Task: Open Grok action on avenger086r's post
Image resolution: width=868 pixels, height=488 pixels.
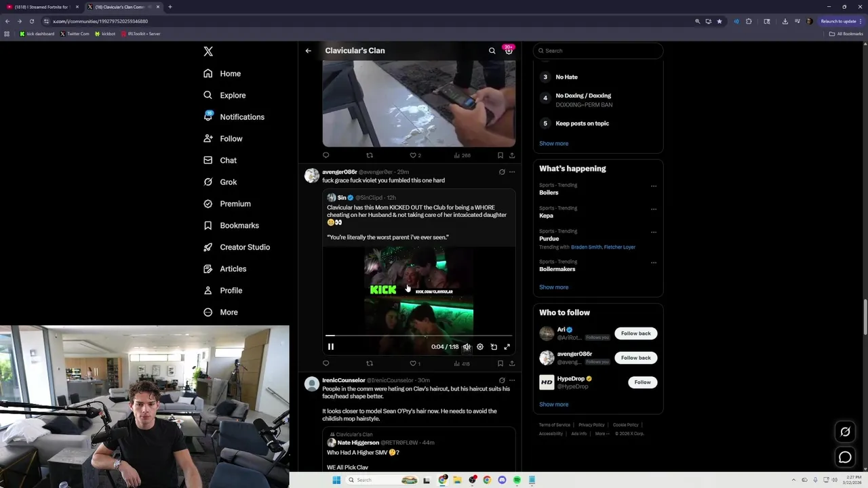Action: tap(502, 172)
